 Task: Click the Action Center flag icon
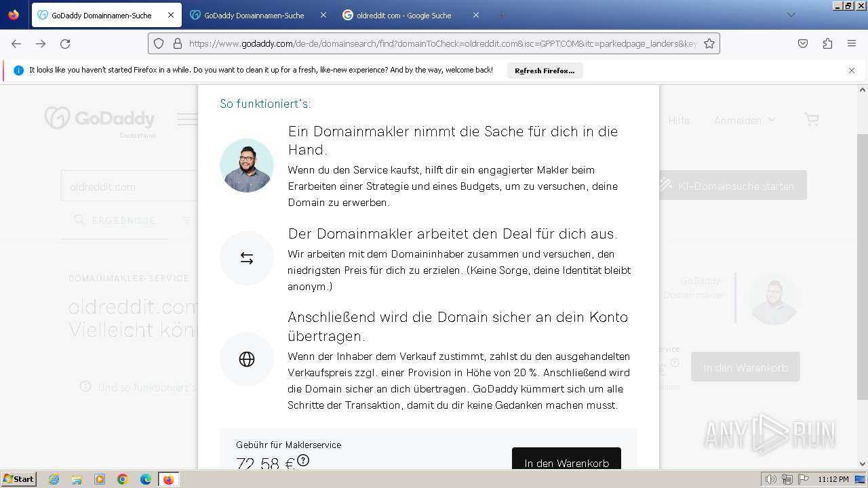coord(803,479)
